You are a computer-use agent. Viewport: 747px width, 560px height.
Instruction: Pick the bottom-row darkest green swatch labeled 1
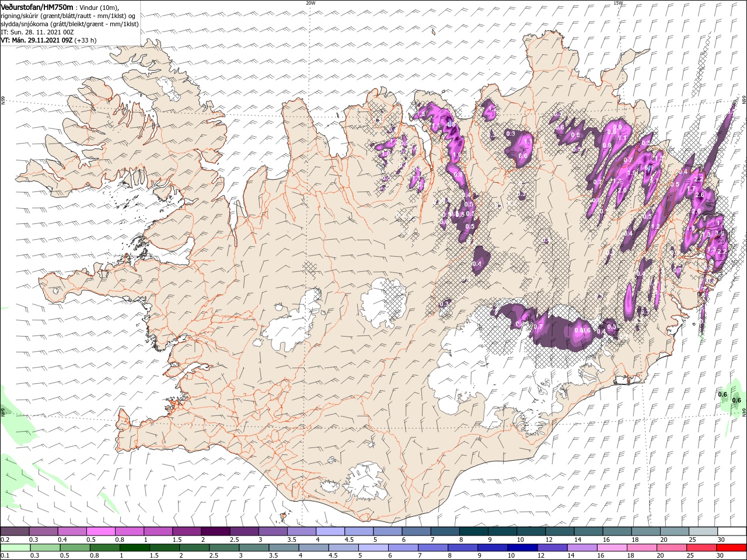tap(135, 548)
